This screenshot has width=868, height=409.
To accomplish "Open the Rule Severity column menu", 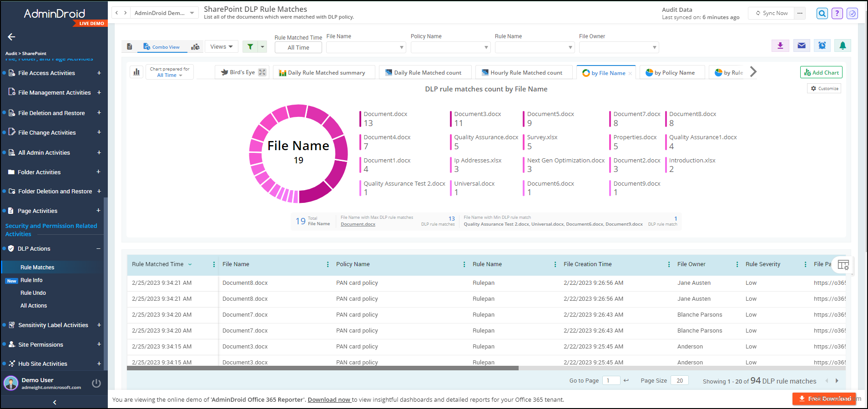I will coord(805,264).
